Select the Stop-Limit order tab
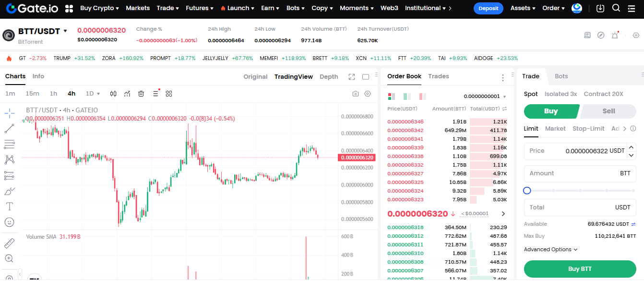 point(588,129)
